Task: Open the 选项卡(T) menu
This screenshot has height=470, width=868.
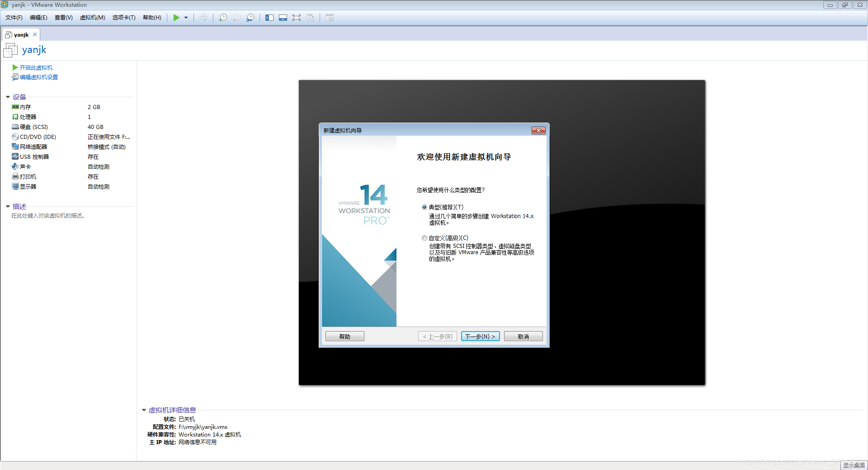Action: pos(124,18)
